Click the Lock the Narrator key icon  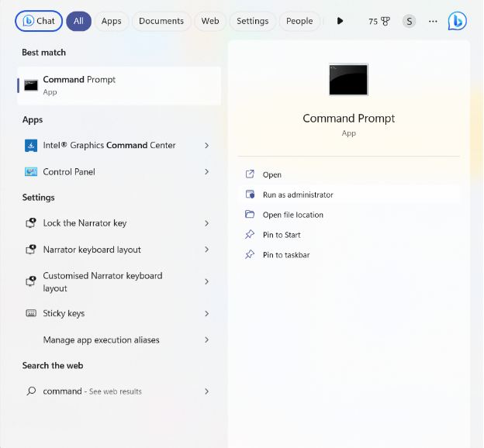31,222
